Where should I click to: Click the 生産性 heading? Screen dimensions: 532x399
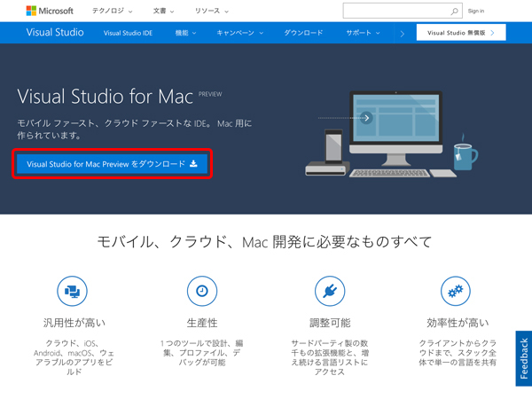(x=202, y=323)
